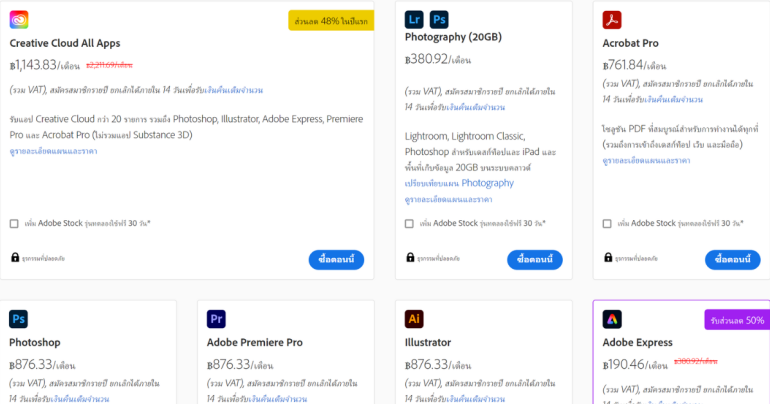This screenshot has width=770, height=404.
Task: View plan and price details link in Photography card
Action: coord(448,199)
